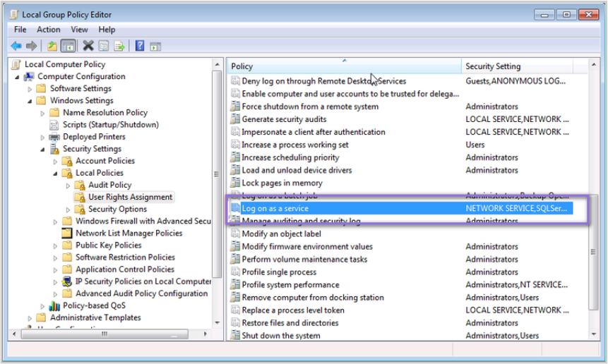This screenshot has width=608, height=364.
Task: Select Network List Manager Policies folder
Action: pos(129,233)
